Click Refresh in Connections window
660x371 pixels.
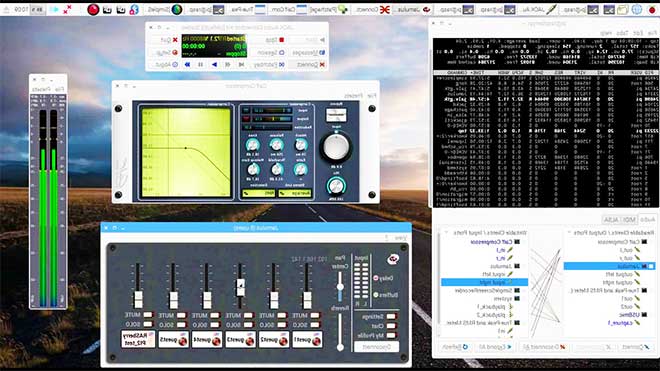pyautogui.click(x=455, y=347)
